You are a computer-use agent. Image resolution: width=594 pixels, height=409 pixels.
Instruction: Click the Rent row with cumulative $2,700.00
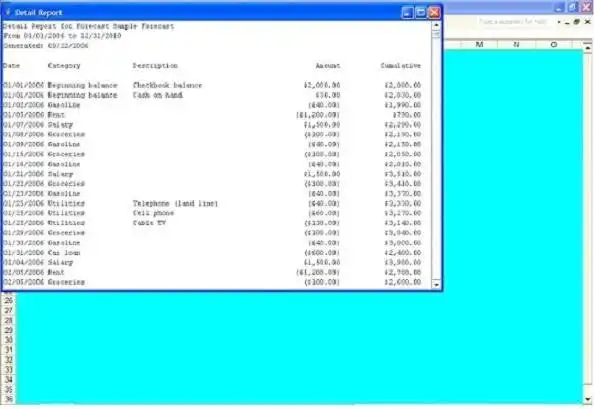212,272
